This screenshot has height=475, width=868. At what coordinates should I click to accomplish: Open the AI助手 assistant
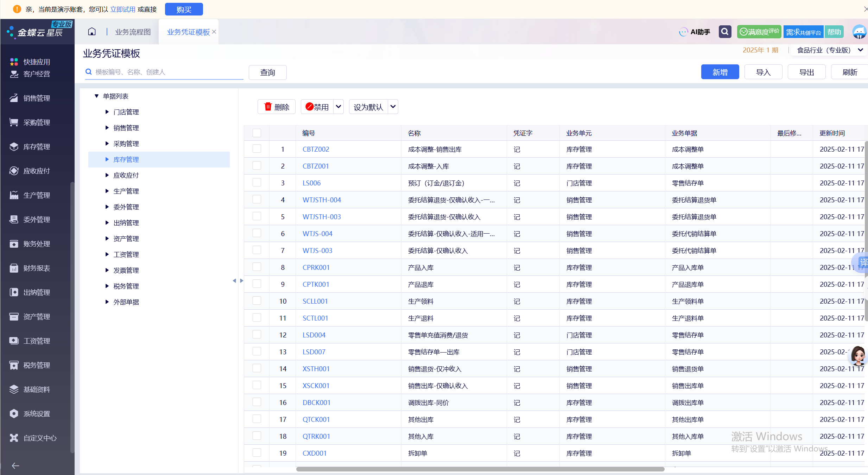(695, 32)
